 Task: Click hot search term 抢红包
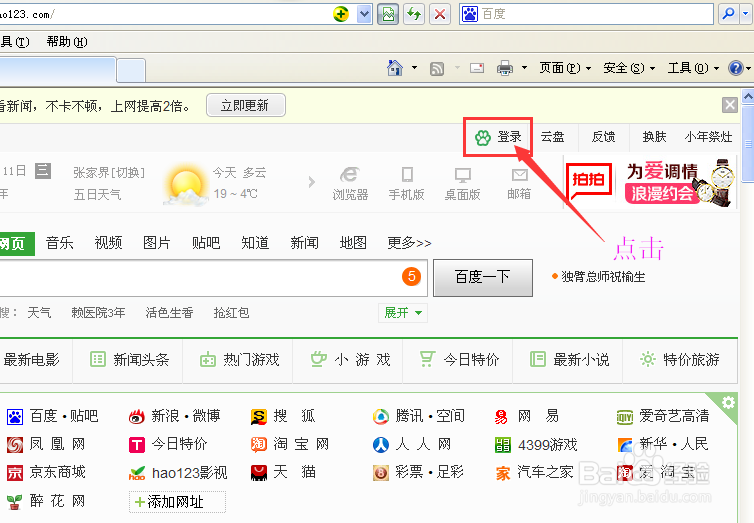click(x=231, y=313)
